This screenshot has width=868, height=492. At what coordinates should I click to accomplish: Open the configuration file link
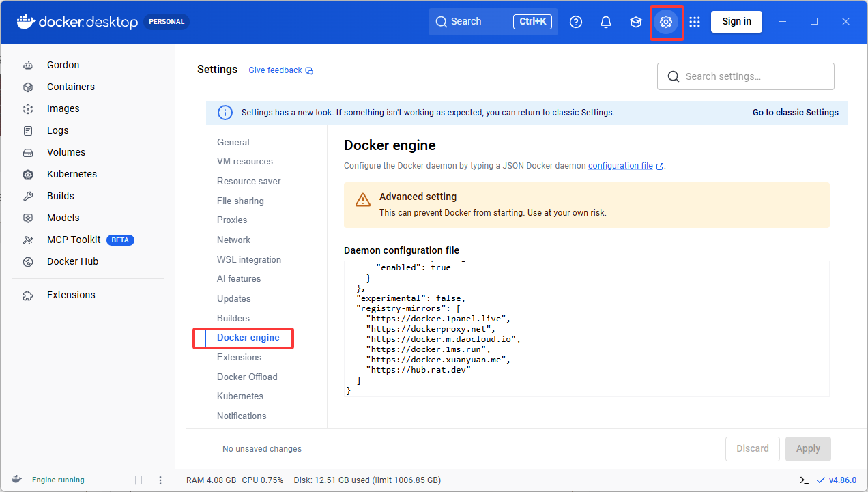pyautogui.click(x=620, y=166)
